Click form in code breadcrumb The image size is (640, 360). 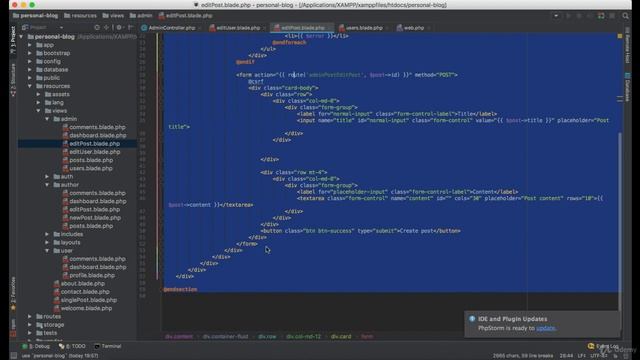[367, 336]
